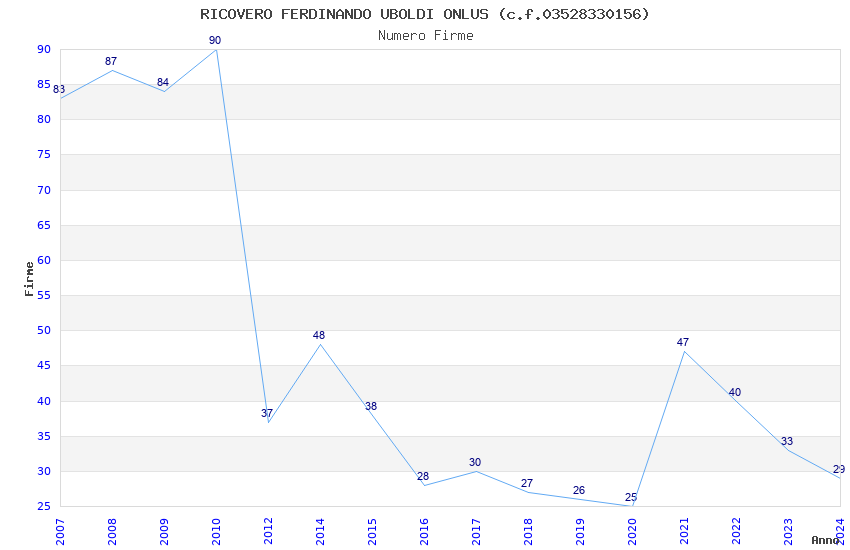Click the x-axis year label 2012

pos(268,532)
